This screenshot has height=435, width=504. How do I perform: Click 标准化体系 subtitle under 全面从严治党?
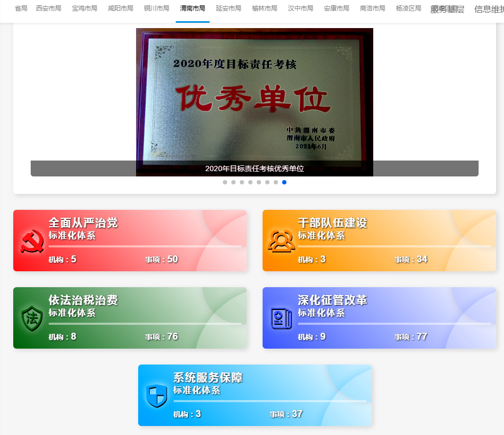[72, 236]
